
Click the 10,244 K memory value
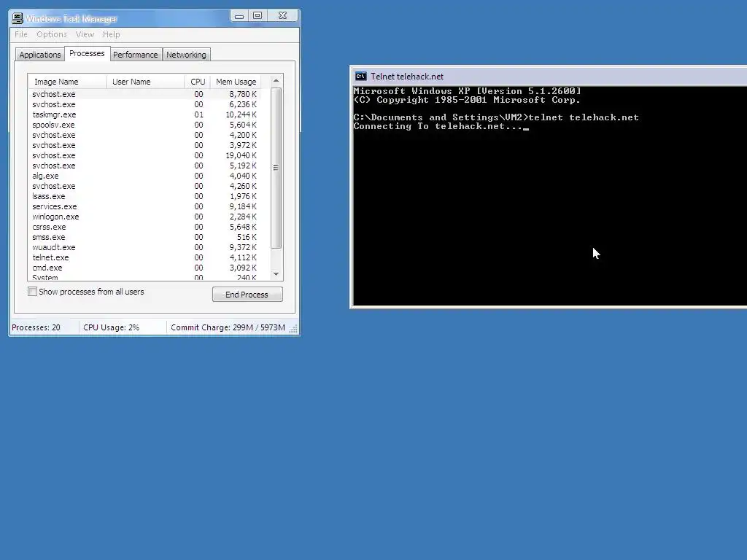coord(241,114)
